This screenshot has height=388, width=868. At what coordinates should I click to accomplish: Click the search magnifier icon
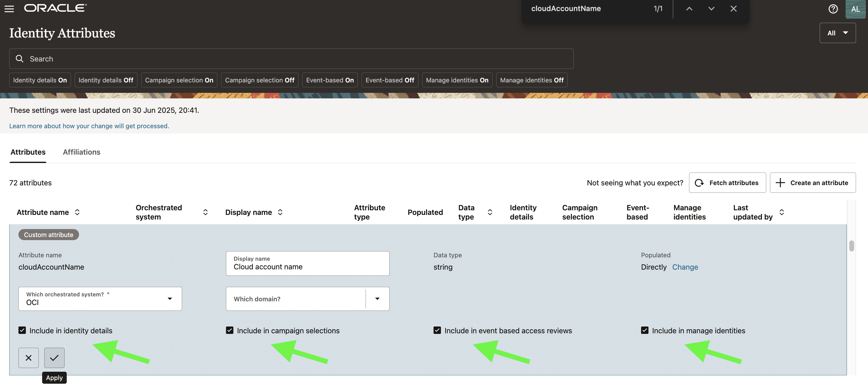20,59
